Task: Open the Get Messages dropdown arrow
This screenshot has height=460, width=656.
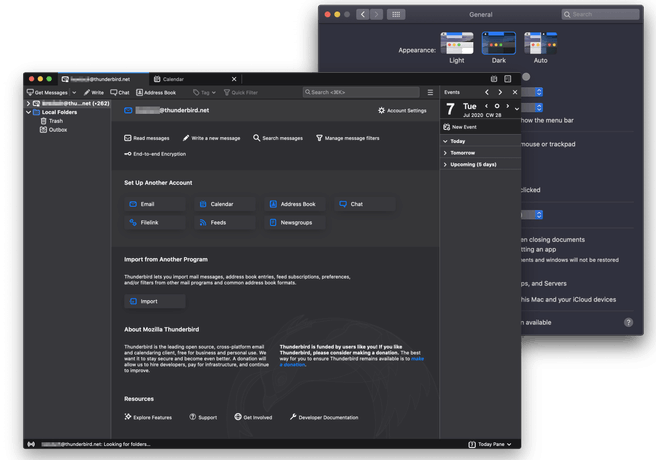Action: (74, 92)
